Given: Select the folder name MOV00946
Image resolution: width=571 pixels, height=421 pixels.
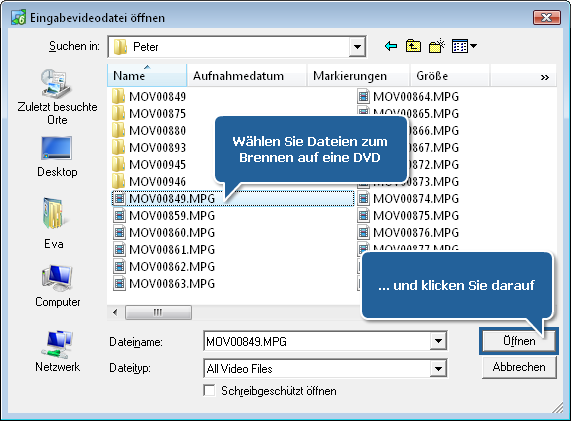Looking at the screenshot, I should tap(157, 181).
